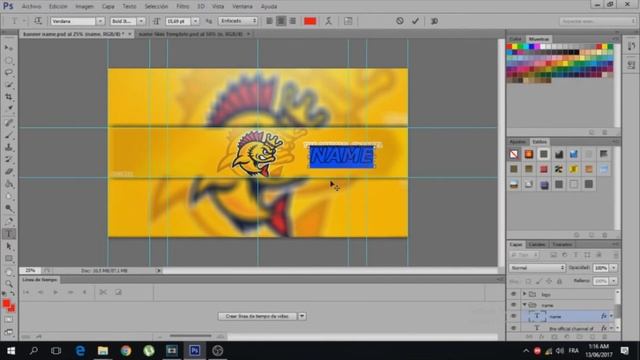Select the Lasso tool
This screenshot has height=360, width=640.
click(x=9, y=72)
